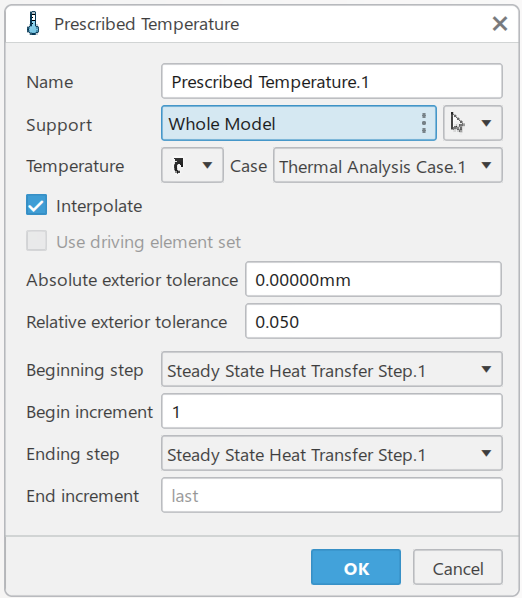
Task: Click the Begin increment field
Action: [x=332, y=411]
